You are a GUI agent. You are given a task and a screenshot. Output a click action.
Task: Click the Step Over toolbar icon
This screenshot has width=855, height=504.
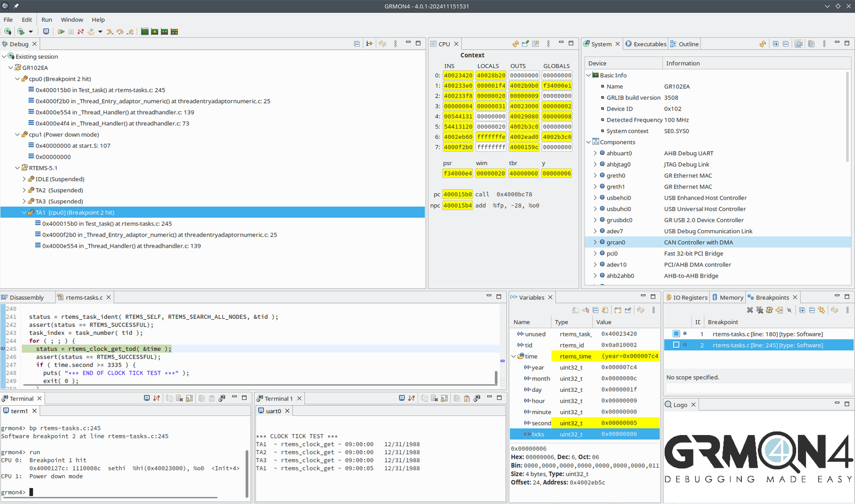click(120, 32)
